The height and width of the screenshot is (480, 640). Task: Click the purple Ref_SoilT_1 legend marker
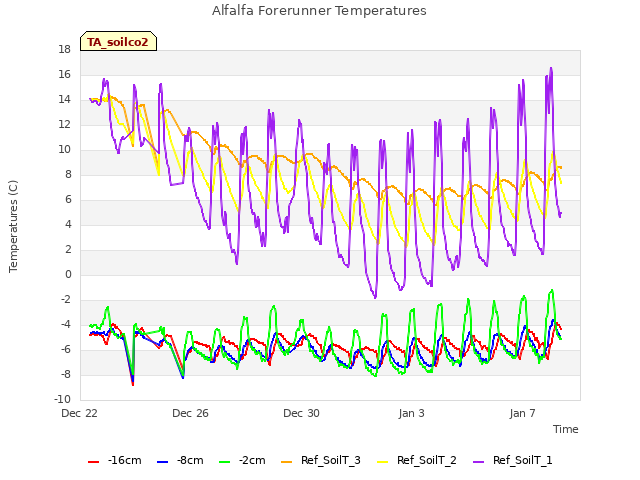479,462
